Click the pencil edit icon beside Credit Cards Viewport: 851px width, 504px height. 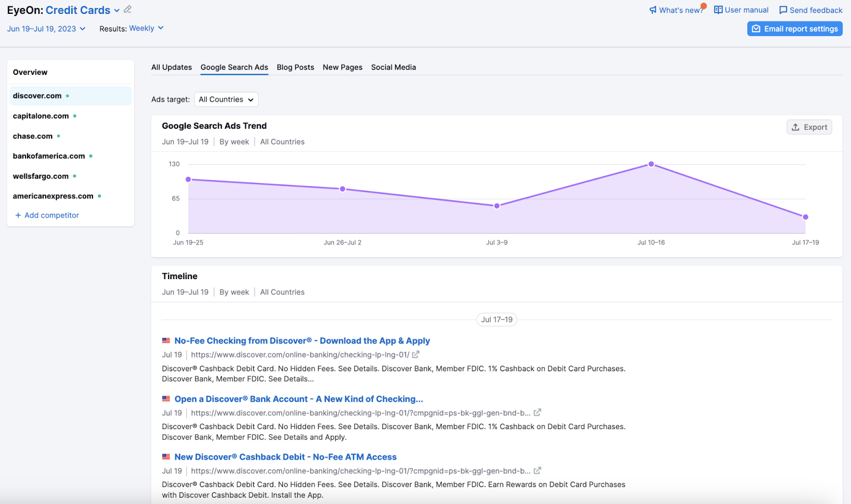tap(128, 10)
